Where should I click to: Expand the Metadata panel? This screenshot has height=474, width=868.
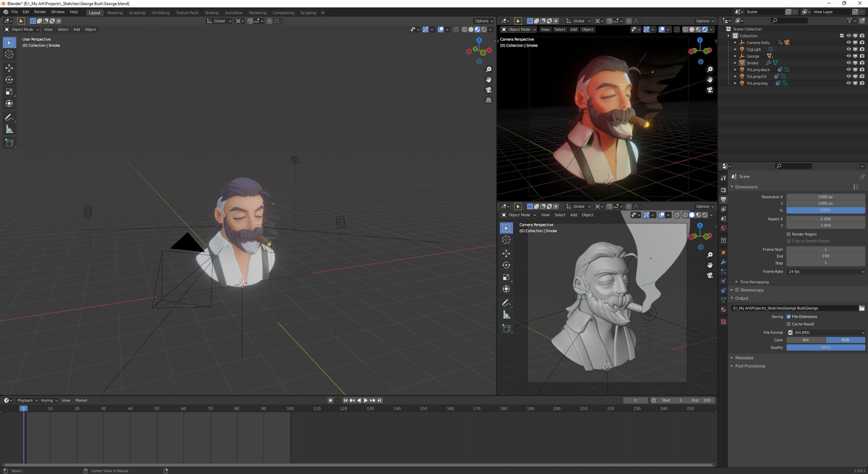[744, 358]
